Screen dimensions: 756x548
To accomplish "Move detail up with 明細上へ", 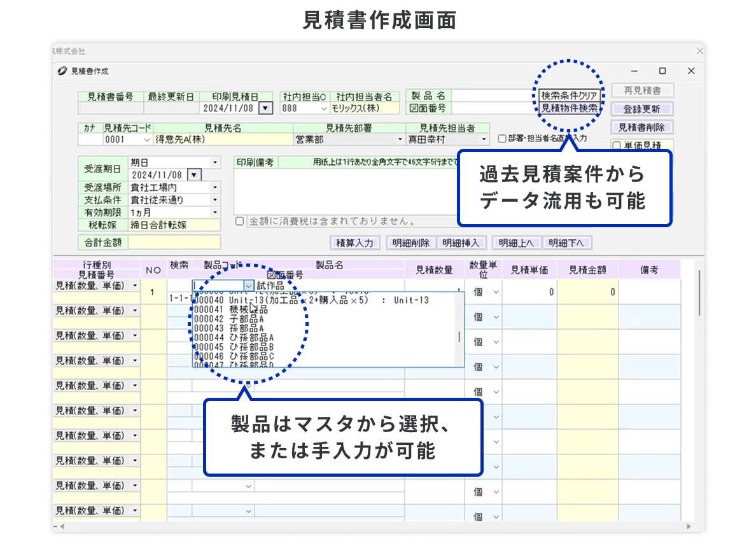I will click(516, 243).
